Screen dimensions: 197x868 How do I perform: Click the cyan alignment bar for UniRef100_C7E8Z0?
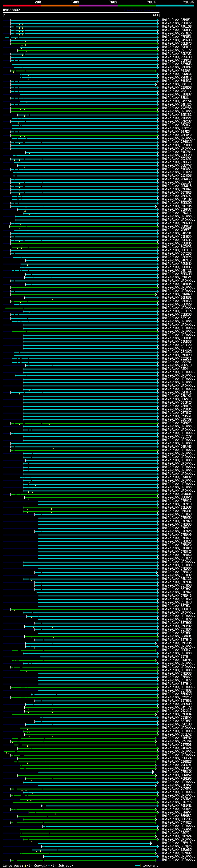coord(96,572)
